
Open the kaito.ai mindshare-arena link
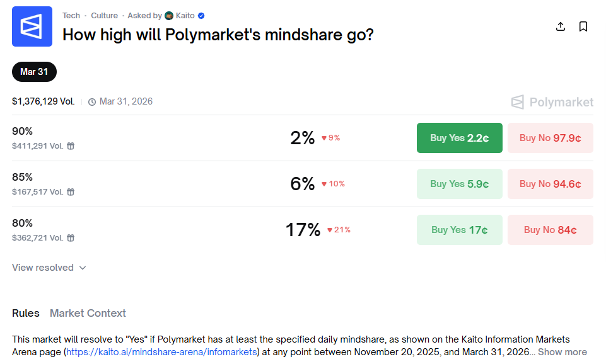coord(161,352)
